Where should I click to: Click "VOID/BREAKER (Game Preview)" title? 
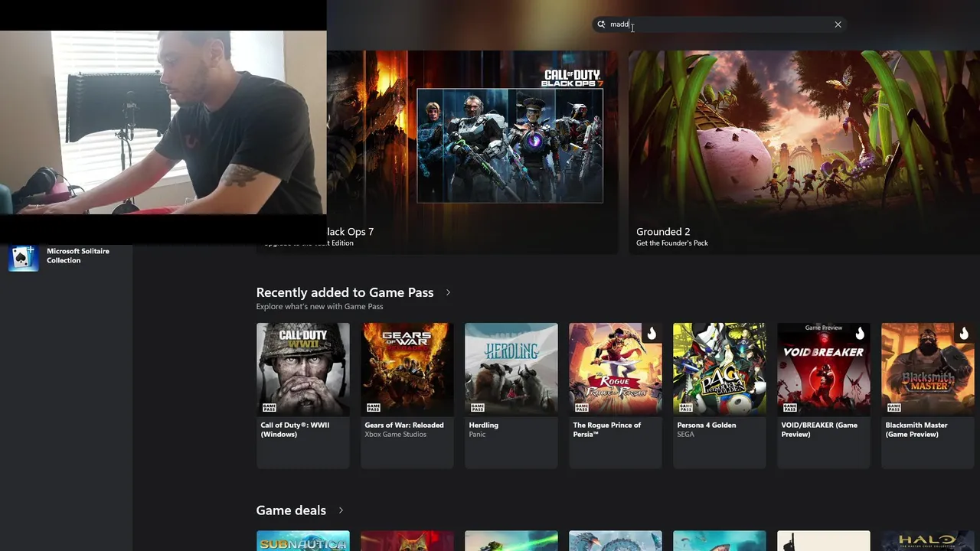[819, 430]
